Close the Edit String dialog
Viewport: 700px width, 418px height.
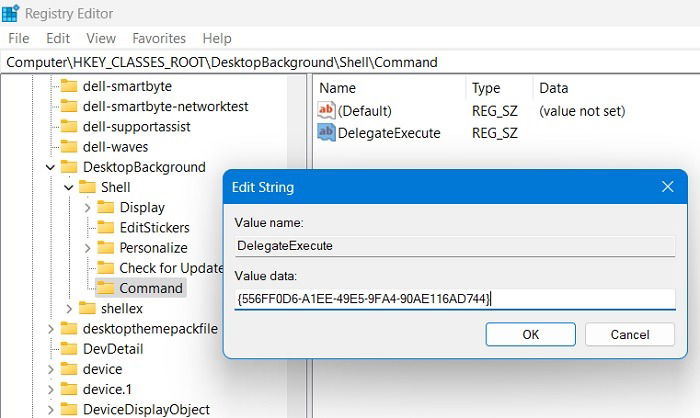[667, 187]
